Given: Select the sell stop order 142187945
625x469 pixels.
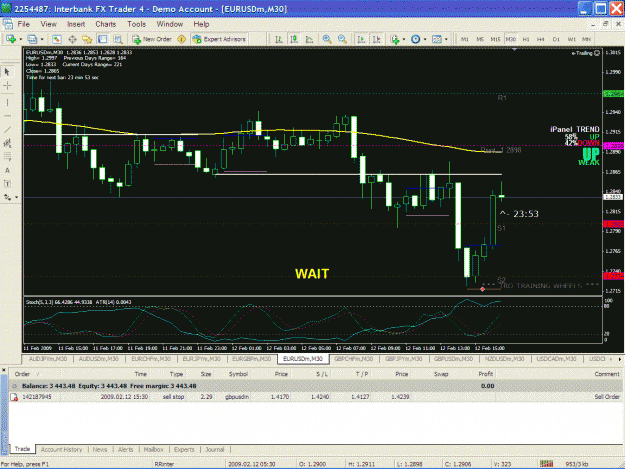Looking at the screenshot, I should [x=315, y=397].
